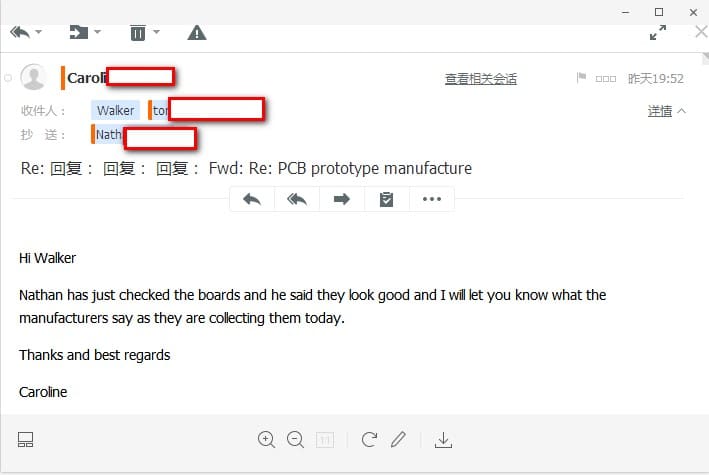Toggle the unread circle beside sender avatar

[x=8, y=78]
